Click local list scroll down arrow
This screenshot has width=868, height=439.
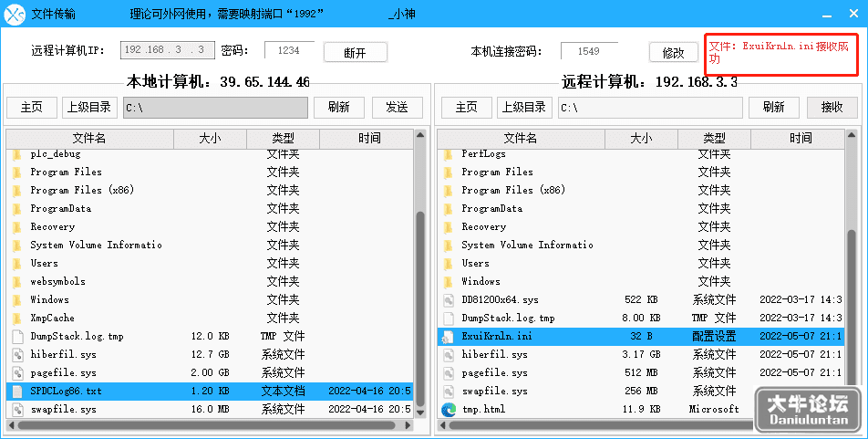(420, 413)
